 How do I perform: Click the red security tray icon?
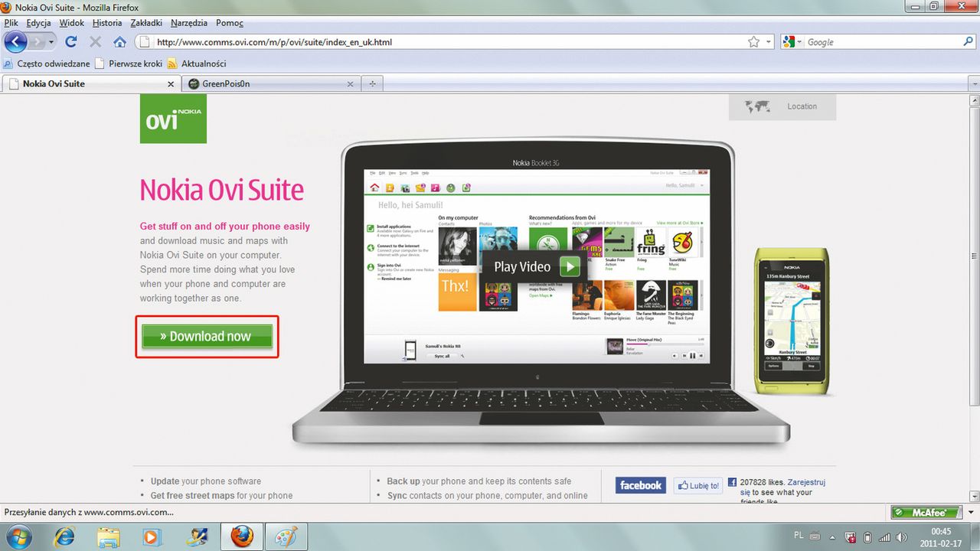tap(851, 536)
